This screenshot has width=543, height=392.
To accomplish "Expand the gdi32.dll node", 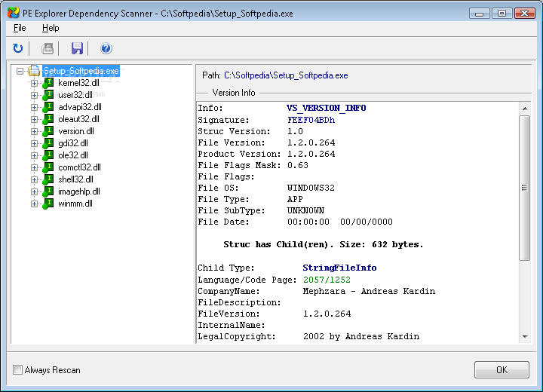I will 34,143.
